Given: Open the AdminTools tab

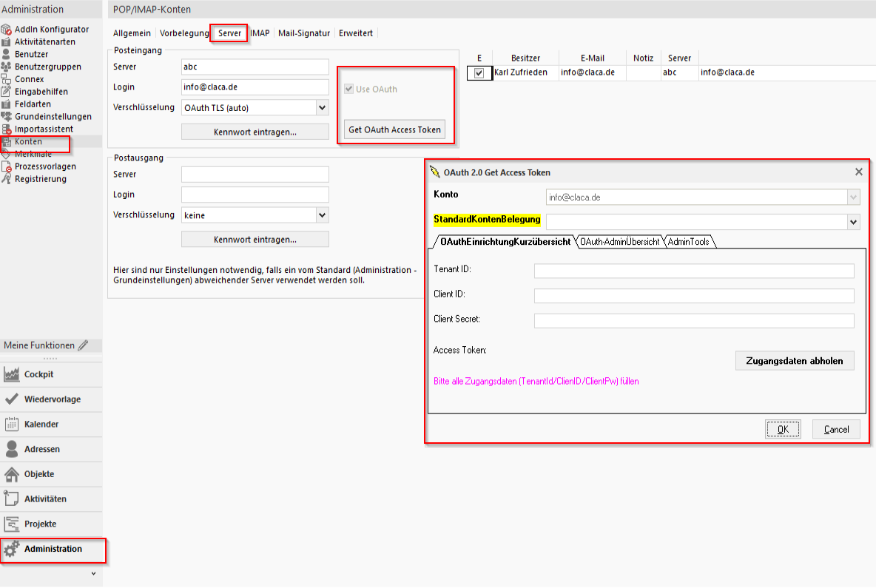Looking at the screenshot, I should pyautogui.click(x=688, y=241).
